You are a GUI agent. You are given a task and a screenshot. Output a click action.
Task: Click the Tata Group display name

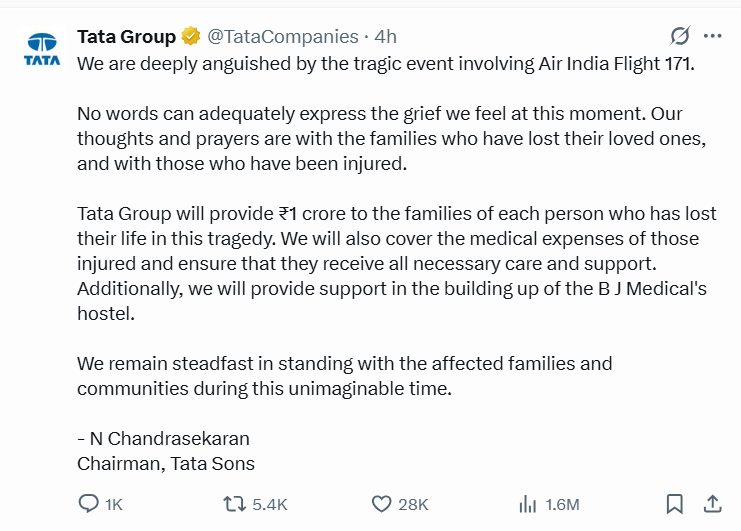126,36
